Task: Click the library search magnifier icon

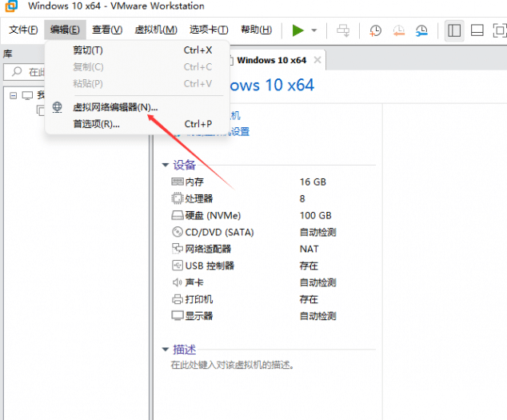Action: coord(17,71)
